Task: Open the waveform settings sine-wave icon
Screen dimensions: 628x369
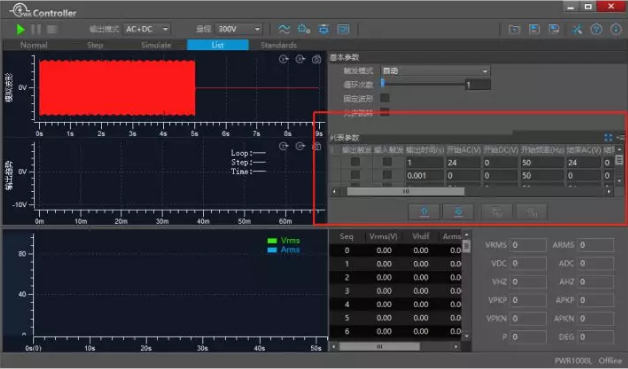Action: 284,29
